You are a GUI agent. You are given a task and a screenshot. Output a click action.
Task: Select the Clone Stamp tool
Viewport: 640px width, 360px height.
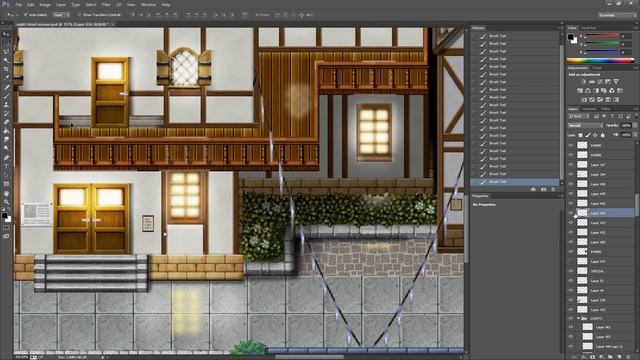point(6,104)
